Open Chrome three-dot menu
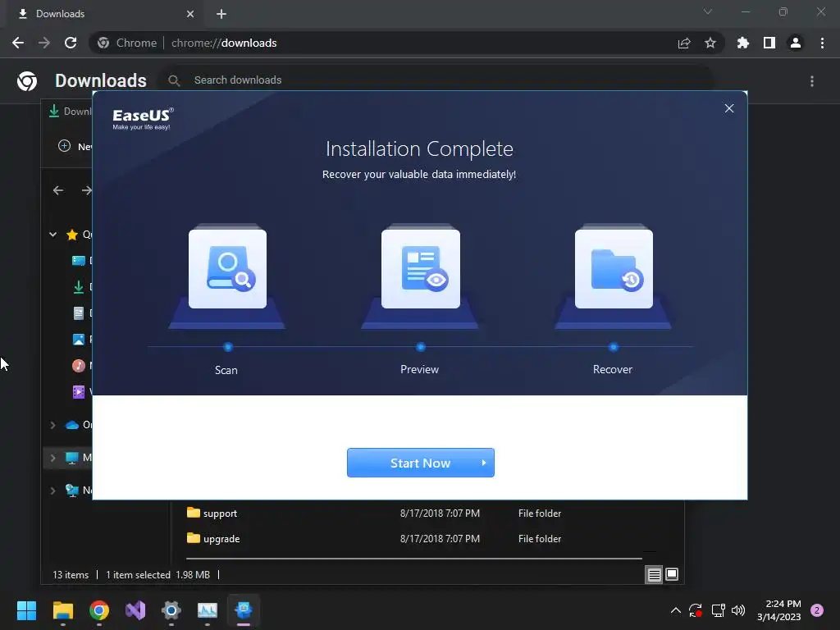The width and height of the screenshot is (840, 630). tap(822, 43)
